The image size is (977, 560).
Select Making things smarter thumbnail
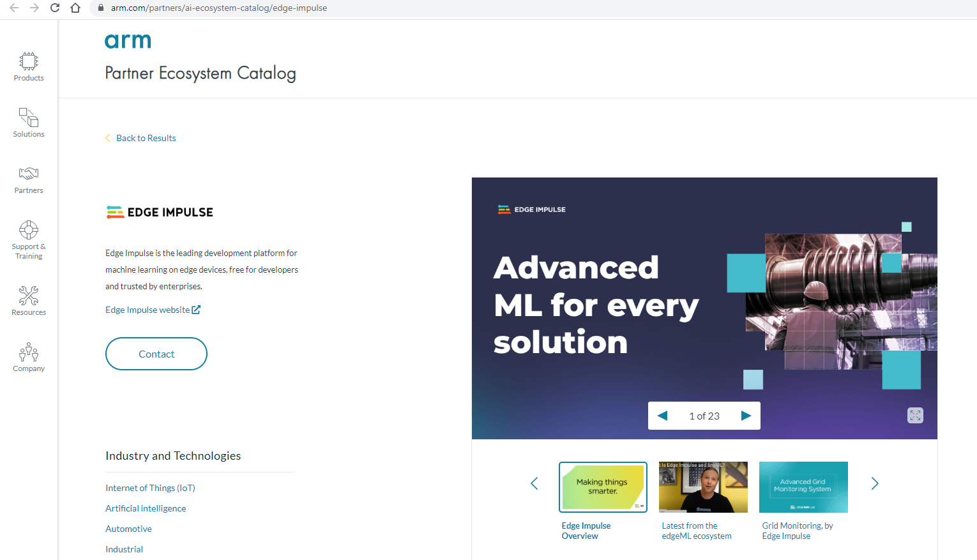click(x=603, y=487)
